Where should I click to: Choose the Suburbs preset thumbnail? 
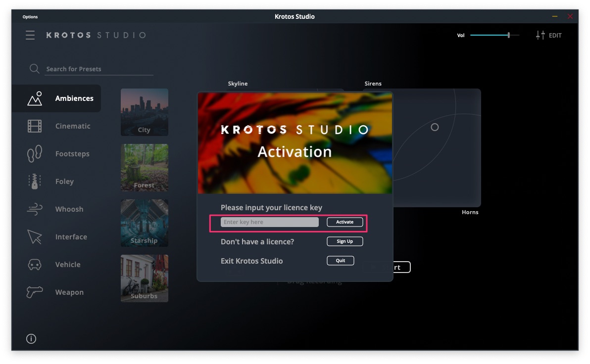(x=145, y=278)
